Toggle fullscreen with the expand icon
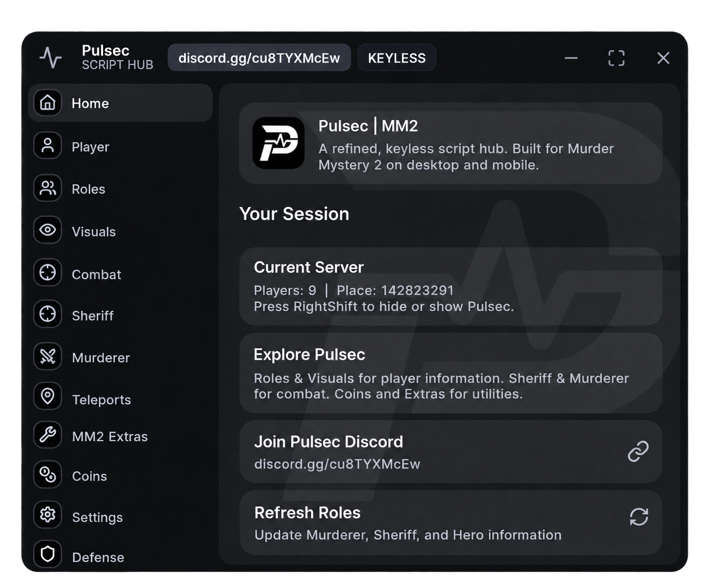The image size is (709, 588). [616, 58]
